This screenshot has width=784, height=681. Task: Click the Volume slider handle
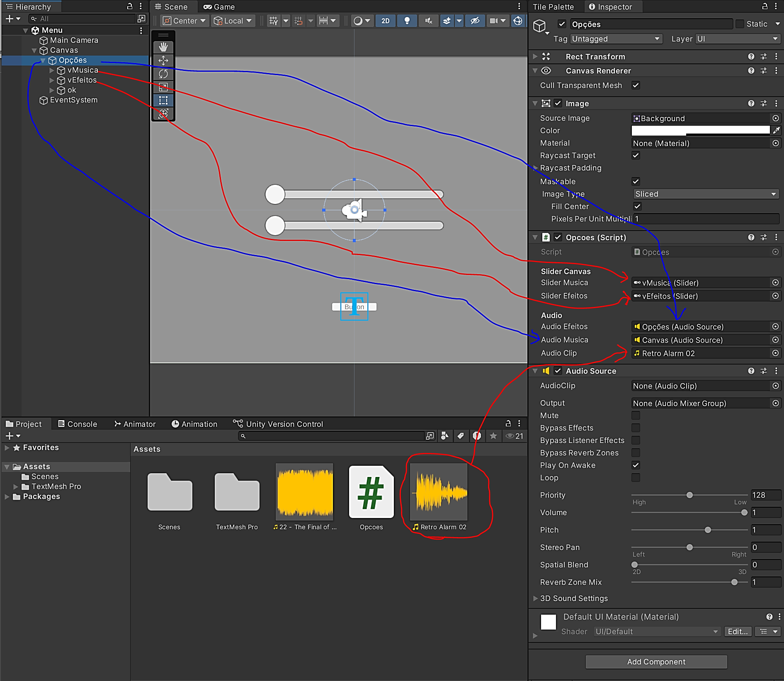pos(744,513)
